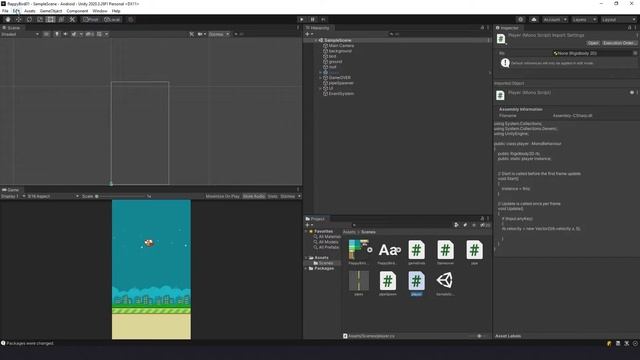The height and width of the screenshot is (360, 640).
Task: Open the Assets menu
Action: coord(29,11)
